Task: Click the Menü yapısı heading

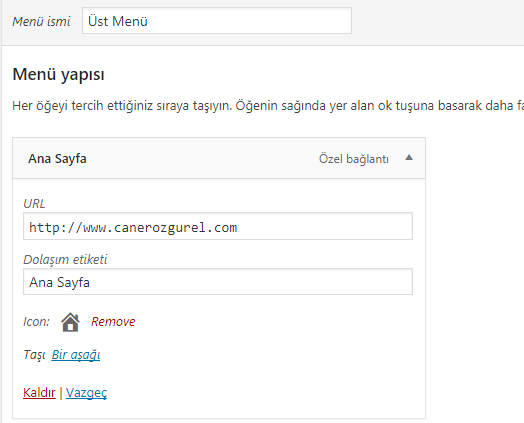Action: coord(58,74)
